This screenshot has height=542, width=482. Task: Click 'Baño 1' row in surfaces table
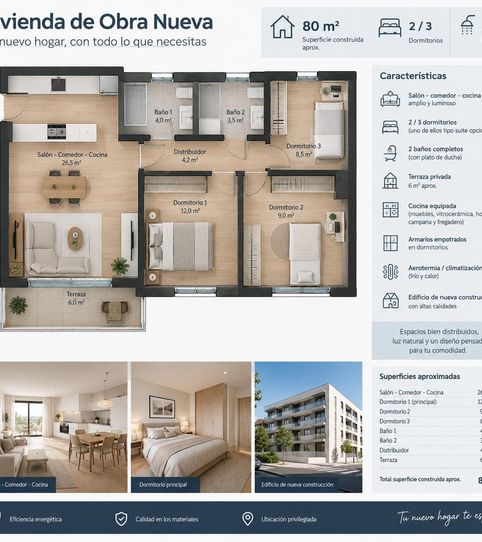(x=430, y=431)
